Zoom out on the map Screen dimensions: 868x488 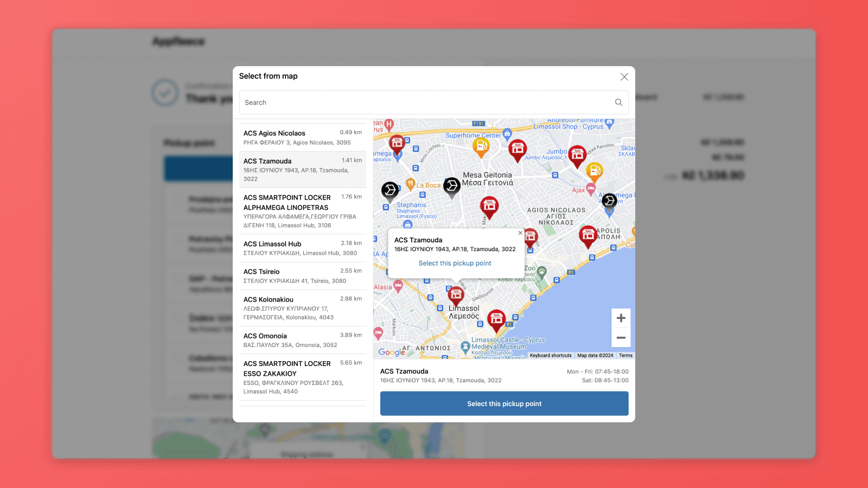pos(621,338)
